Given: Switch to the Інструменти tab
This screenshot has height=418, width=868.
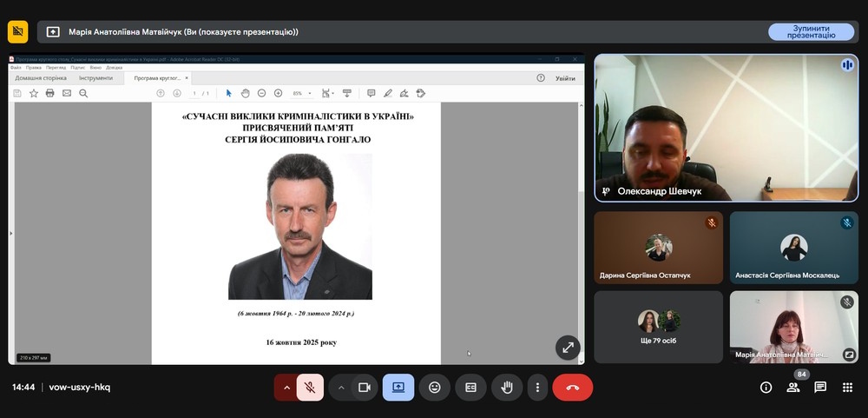Looking at the screenshot, I should click(95, 78).
